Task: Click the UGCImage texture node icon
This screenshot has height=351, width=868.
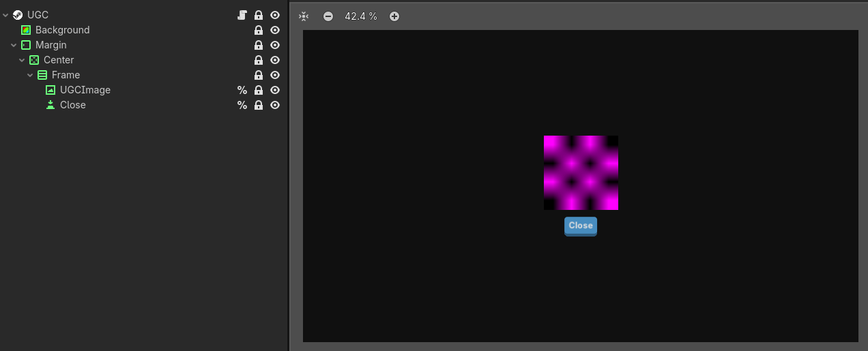Action: (50, 90)
